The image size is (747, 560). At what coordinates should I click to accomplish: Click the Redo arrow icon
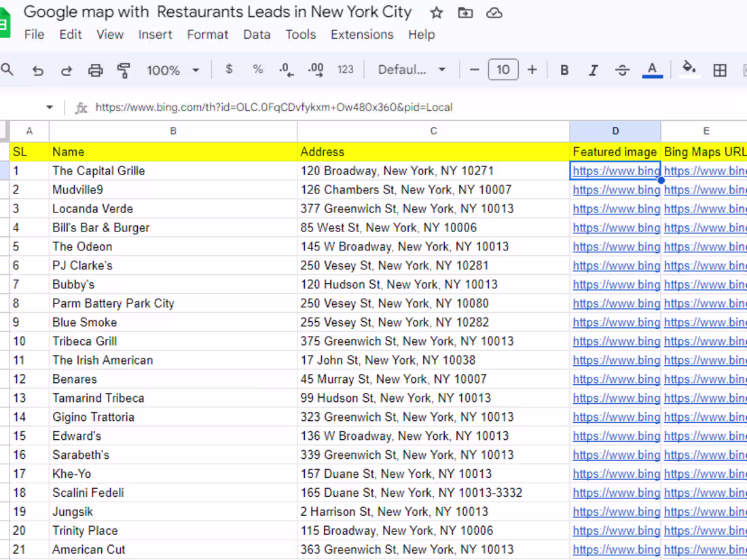(x=67, y=71)
